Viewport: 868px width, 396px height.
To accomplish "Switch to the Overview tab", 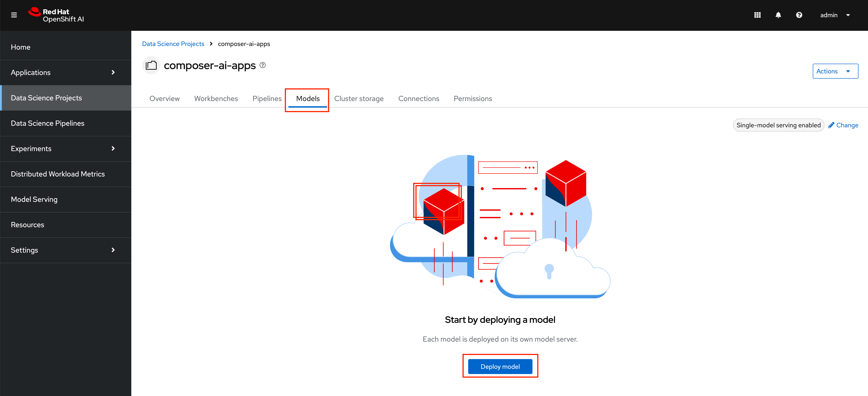I will 164,99.
